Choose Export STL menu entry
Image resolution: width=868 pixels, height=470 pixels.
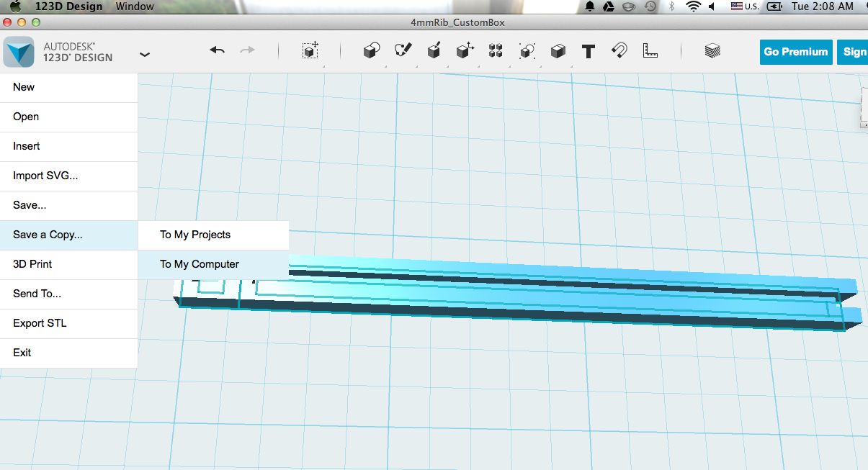pyautogui.click(x=68, y=323)
